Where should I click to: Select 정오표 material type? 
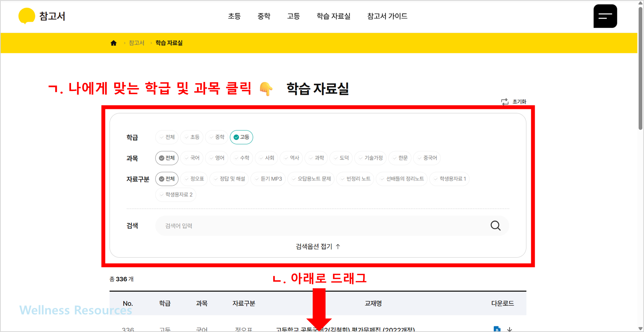point(194,179)
